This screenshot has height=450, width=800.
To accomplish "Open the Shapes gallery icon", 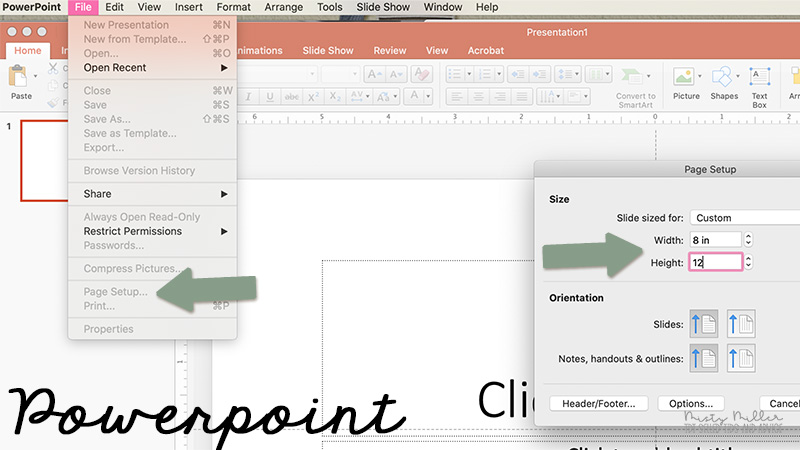I will point(722,77).
